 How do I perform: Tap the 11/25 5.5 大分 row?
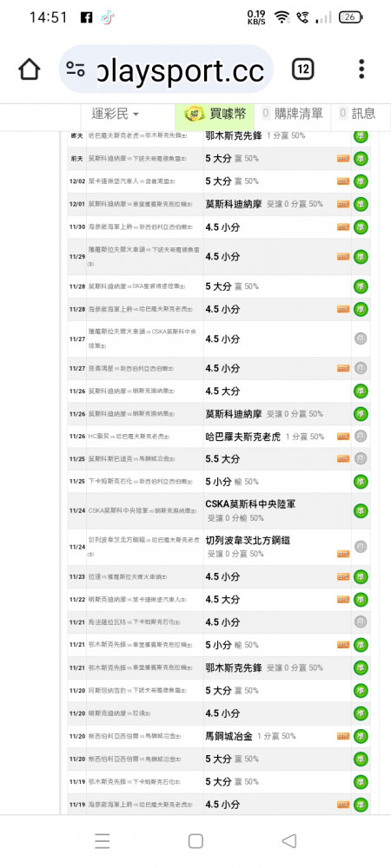[219, 459]
